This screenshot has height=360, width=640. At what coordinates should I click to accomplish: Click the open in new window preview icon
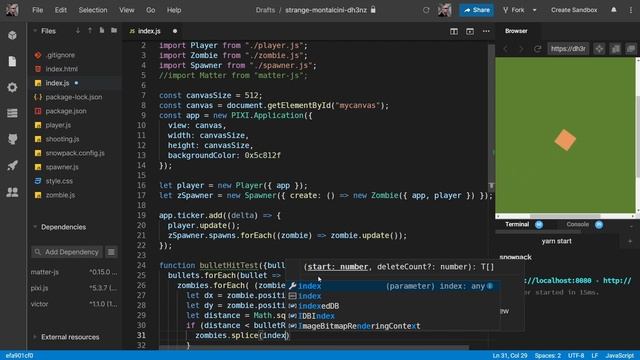615,49
